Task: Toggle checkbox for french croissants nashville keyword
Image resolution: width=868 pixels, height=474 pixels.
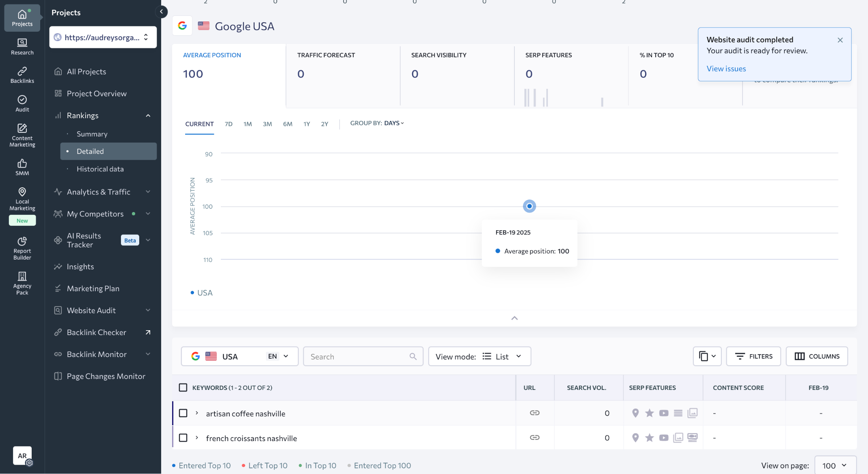Action: click(x=183, y=437)
